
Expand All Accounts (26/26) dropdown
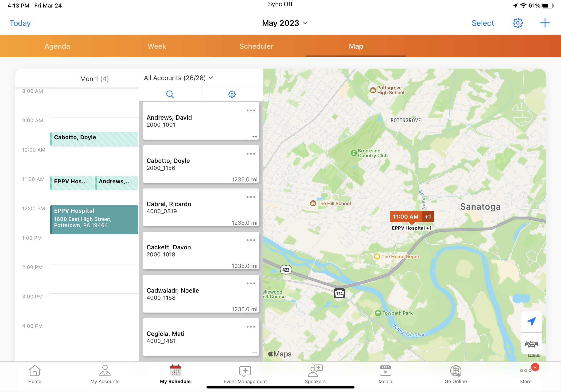(178, 78)
